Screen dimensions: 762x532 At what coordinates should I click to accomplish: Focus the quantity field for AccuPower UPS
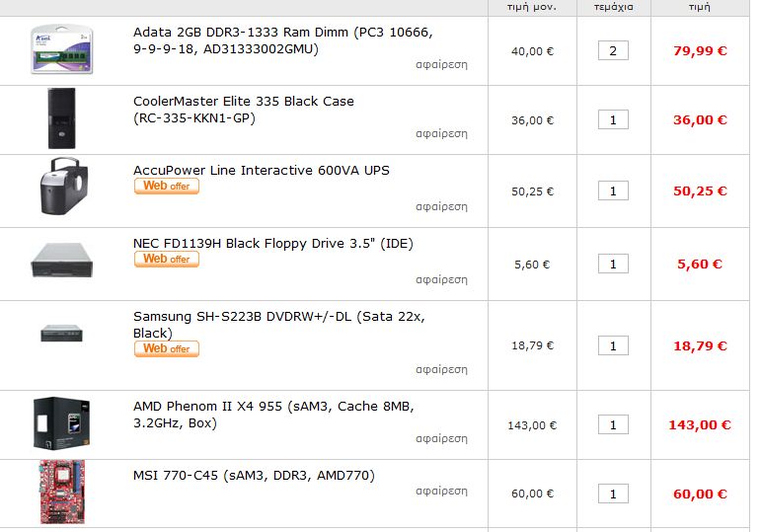[x=613, y=190]
